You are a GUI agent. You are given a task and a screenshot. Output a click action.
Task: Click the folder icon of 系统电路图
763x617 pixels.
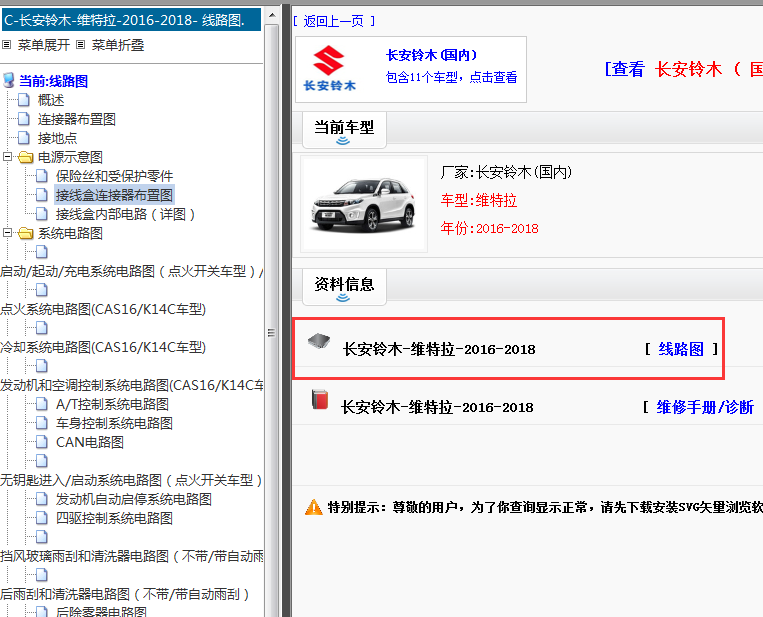point(25,233)
